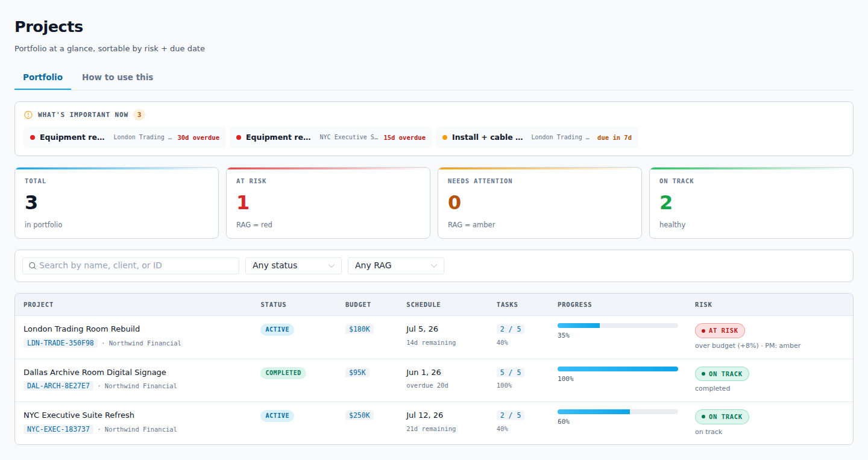Click the 60% progress bar
The height and width of the screenshot is (460, 868).
(618, 412)
